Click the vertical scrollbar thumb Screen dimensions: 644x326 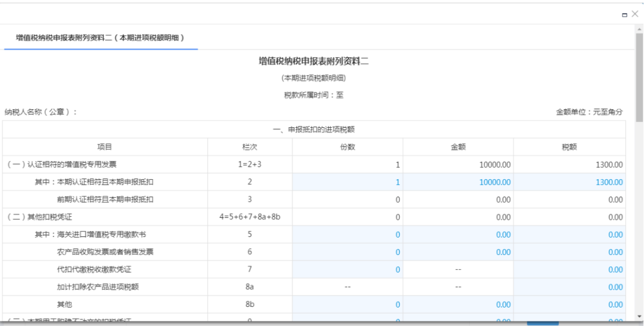pos(639,78)
